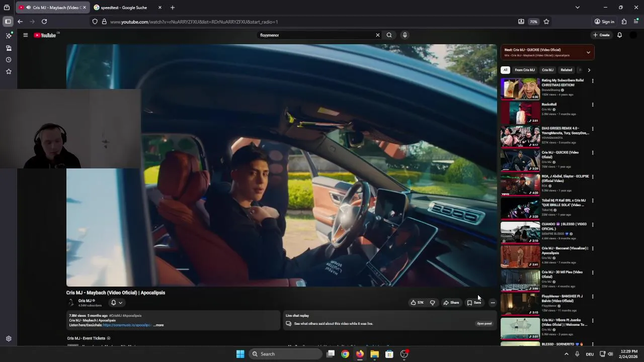Open options for Rating My Subscribers Rolls video
This screenshot has width=644, height=362.
point(592,81)
